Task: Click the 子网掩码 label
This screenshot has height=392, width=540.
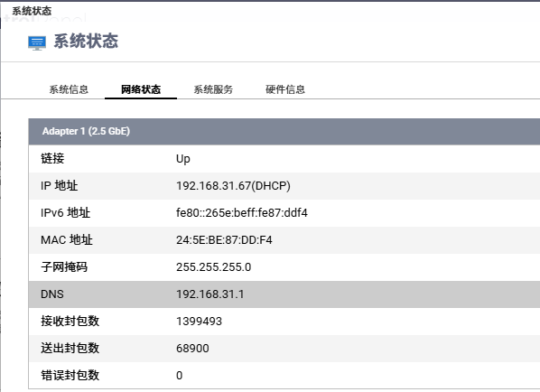Action: click(64, 267)
